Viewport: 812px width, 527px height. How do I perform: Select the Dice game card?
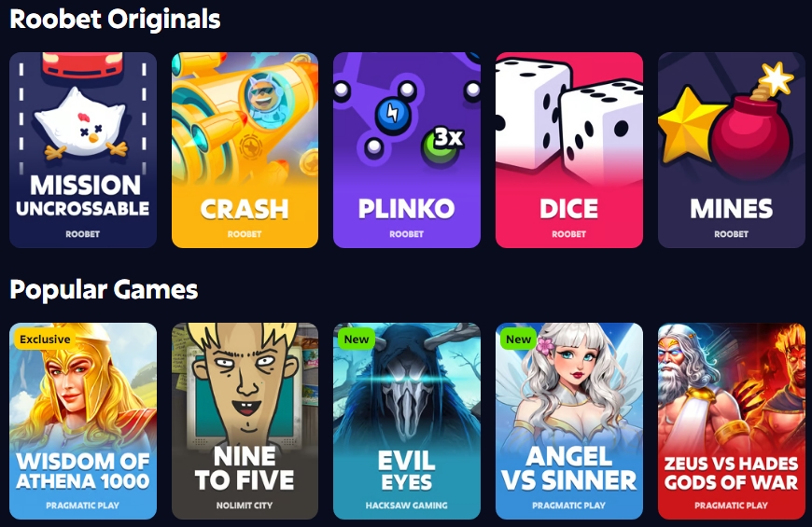pos(569,150)
